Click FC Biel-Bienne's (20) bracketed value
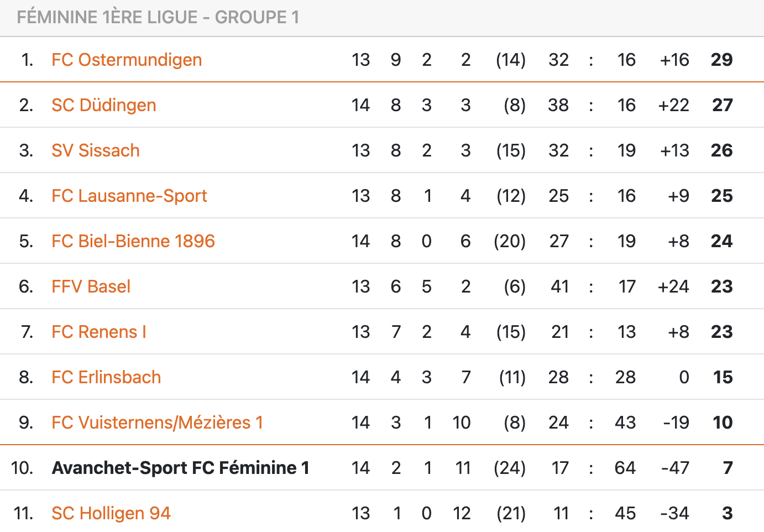Viewport: 764px width, 532px height. click(x=510, y=241)
